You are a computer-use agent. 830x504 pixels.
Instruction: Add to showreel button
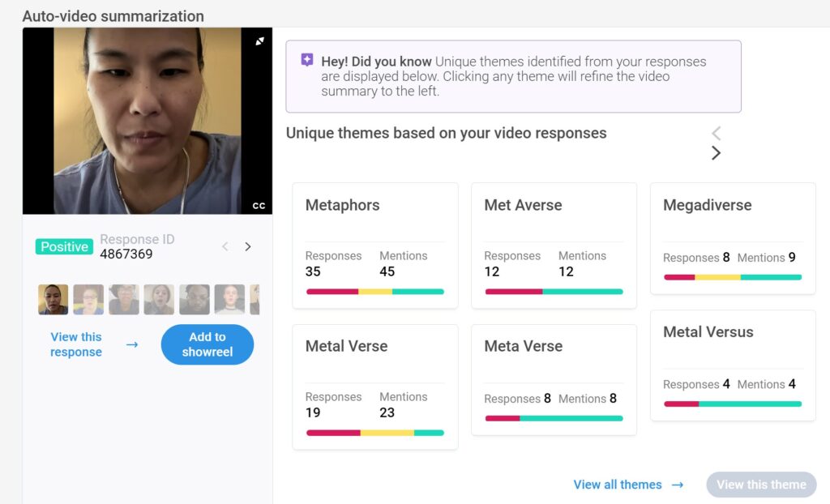coord(207,344)
